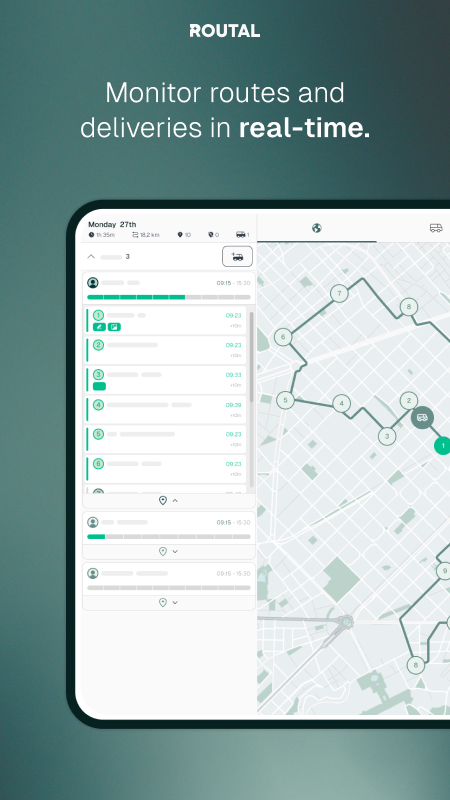Select the Monday 27th date heading
Viewport: 450px width, 800px height.
pyautogui.click(x=112, y=224)
